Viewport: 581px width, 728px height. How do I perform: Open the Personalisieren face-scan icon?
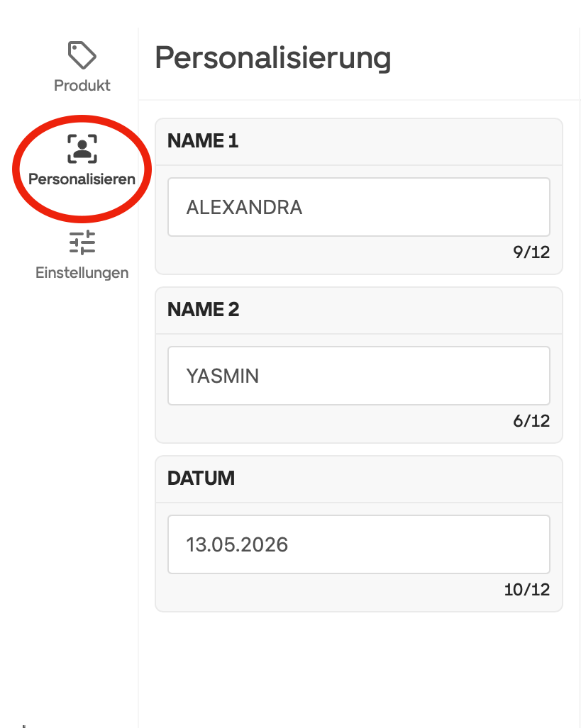82,149
